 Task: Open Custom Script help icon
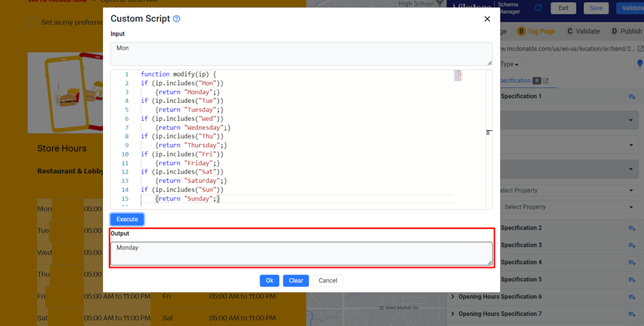(176, 19)
